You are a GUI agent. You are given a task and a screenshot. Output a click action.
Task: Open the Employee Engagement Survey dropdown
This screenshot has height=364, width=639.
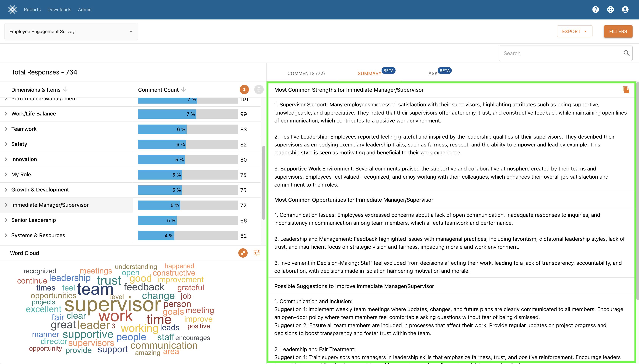[71, 32]
